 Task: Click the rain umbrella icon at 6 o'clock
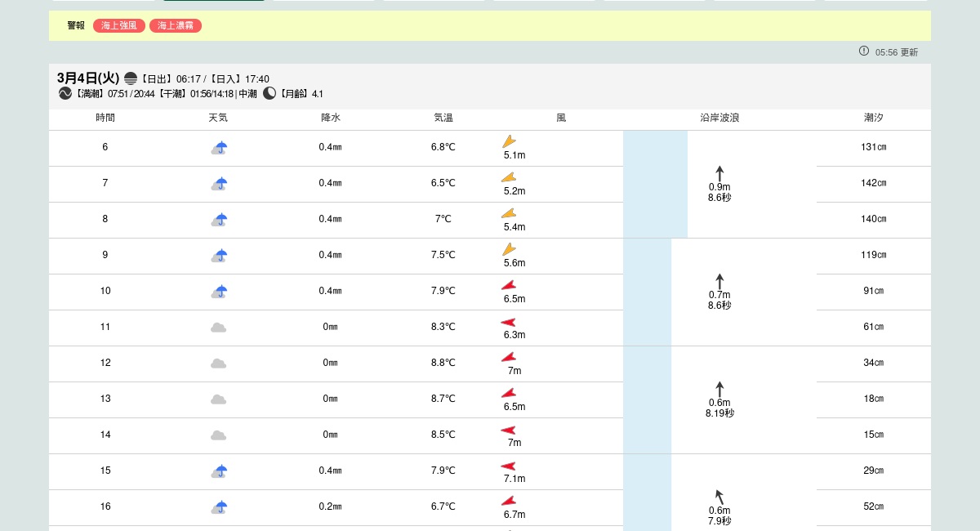[219, 148]
